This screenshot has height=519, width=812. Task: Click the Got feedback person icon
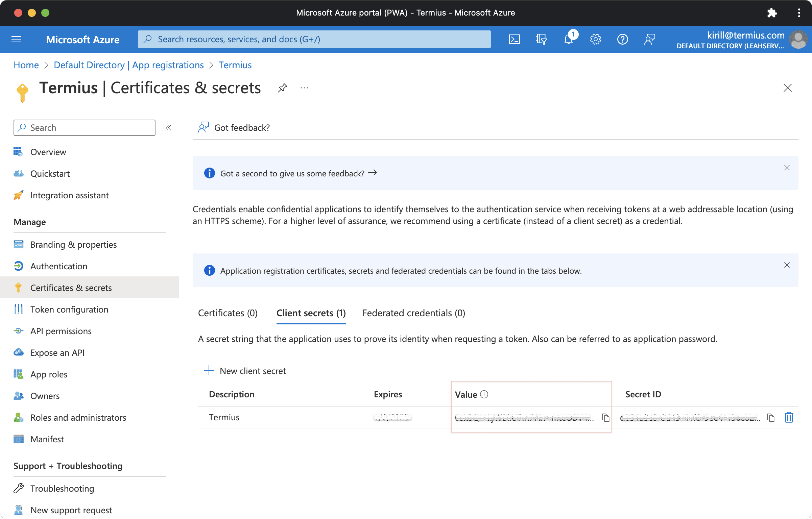[x=203, y=127]
